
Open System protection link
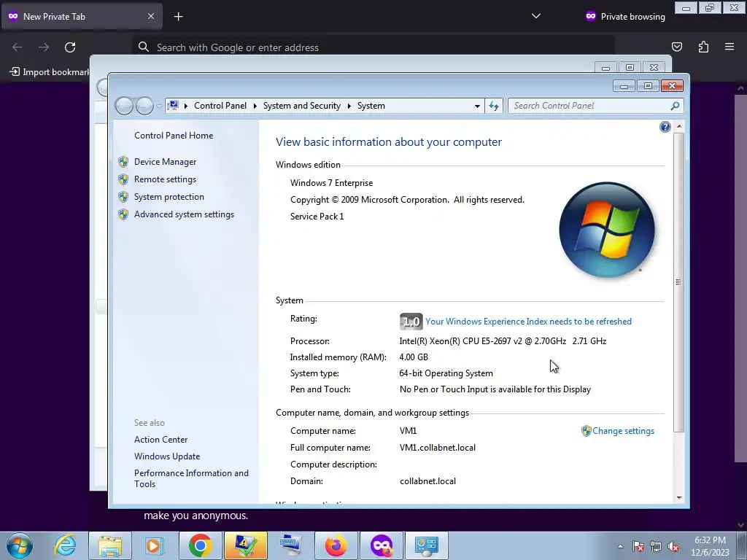point(169,197)
